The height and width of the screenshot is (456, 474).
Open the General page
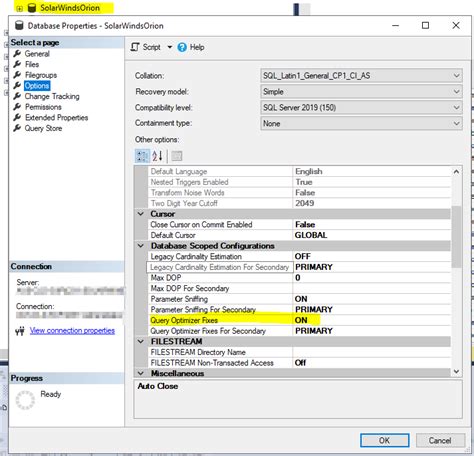pos(37,54)
